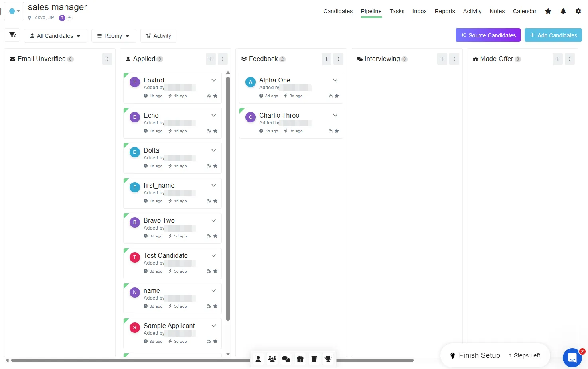Star the Delta candidate
Viewport: 588px width, 369px height.
pyautogui.click(x=215, y=166)
